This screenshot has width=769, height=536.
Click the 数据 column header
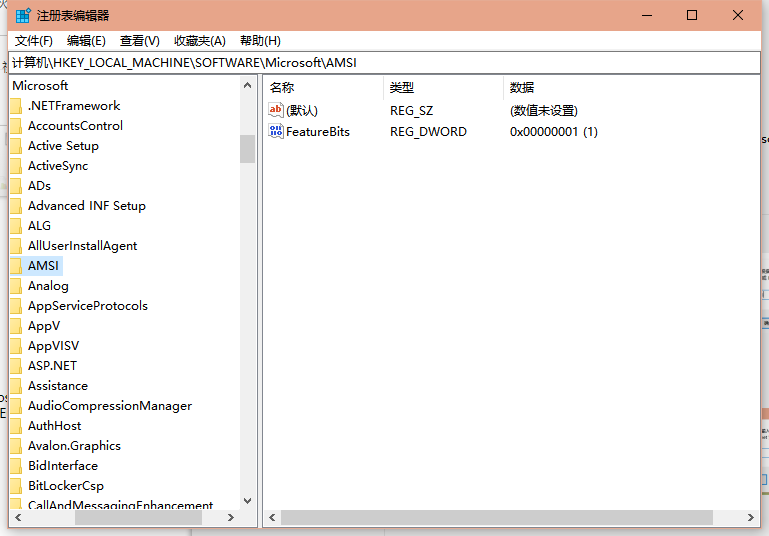point(522,88)
